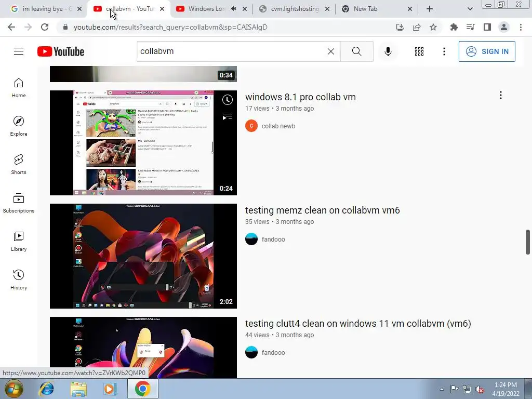Open "testing memz clean on collabvm vm6" title
Image resolution: width=532 pixels, height=399 pixels.
point(323,210)
